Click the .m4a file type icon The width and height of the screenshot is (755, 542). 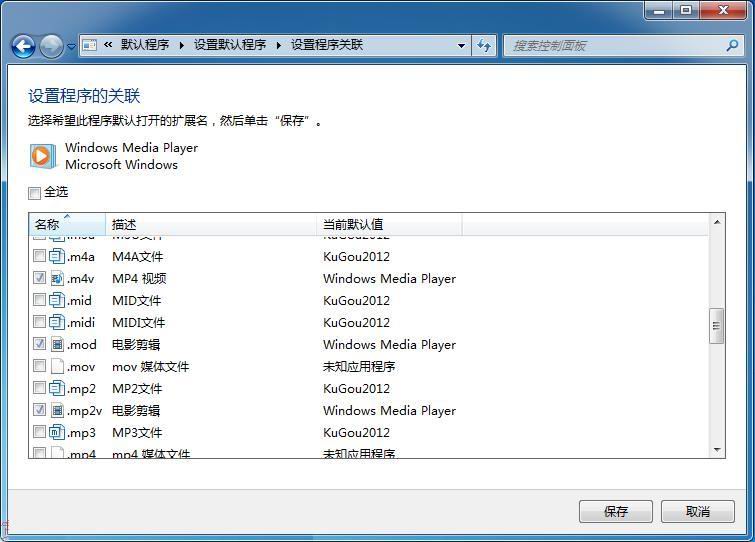pyautogui.click(x=57, y=257)
